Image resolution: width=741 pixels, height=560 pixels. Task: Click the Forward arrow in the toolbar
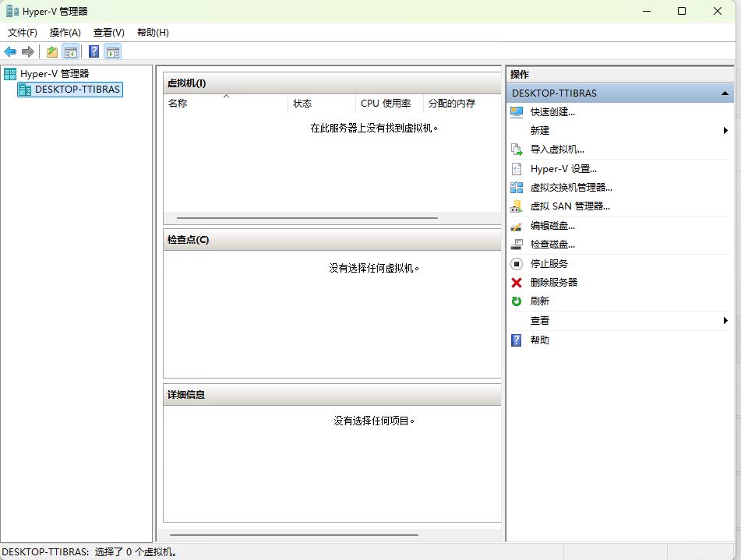tap(28, 51)
